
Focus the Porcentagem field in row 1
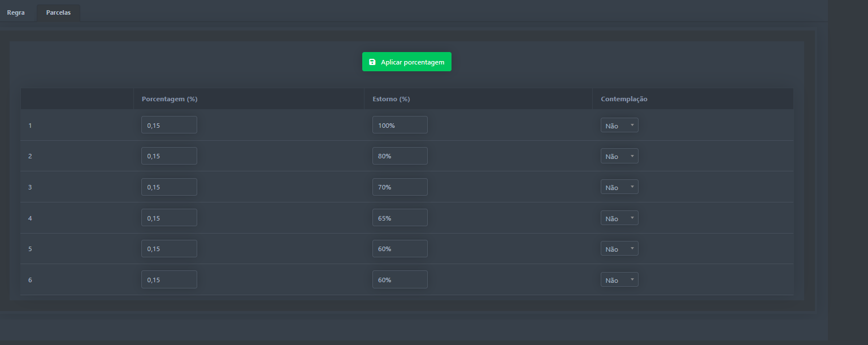(x=169, y=125)
